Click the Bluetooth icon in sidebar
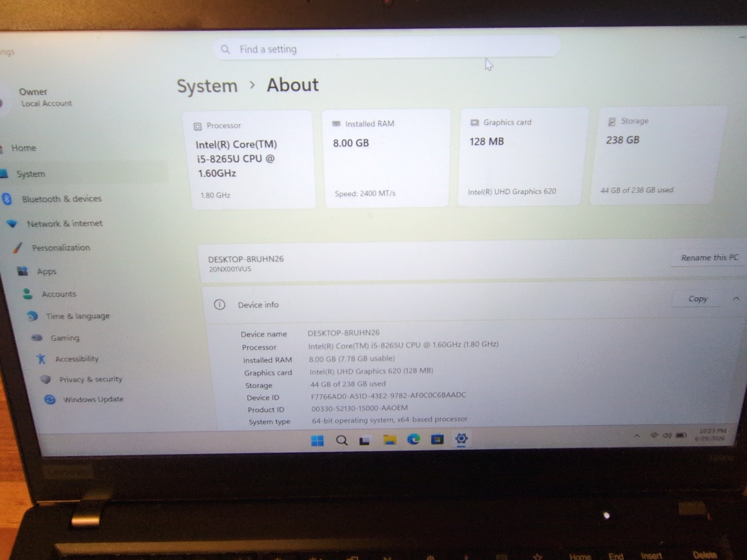This screenshot has width=747, height=560. click(7, 199)
